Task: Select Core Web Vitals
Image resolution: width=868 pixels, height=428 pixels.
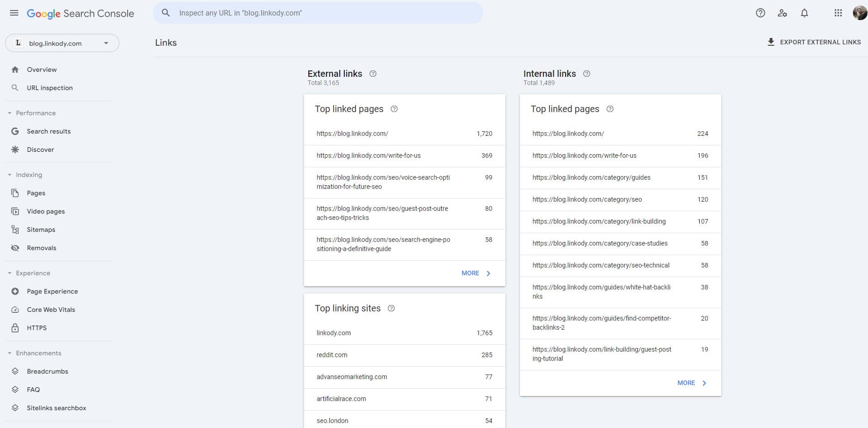Action: pos(51,310)
